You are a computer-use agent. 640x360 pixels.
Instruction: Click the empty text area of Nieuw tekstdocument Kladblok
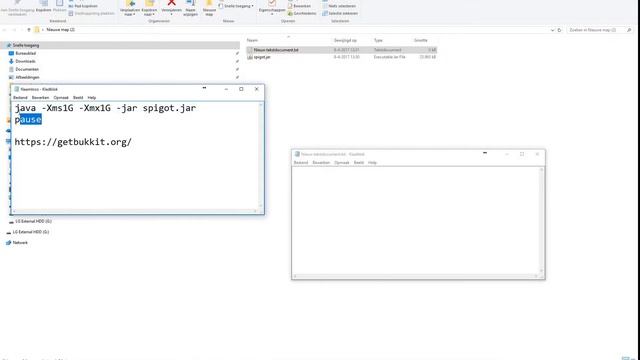click(x=416, y=220)
